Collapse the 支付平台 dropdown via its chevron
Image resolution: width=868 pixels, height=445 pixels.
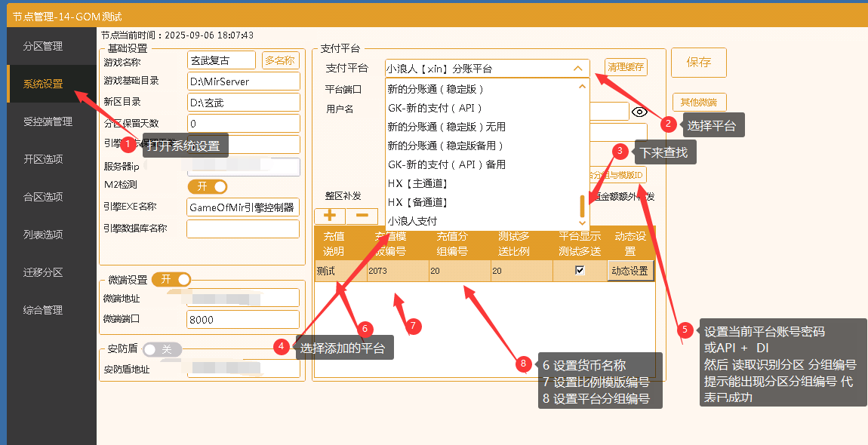pyautogui.click(x=579, y=67)
